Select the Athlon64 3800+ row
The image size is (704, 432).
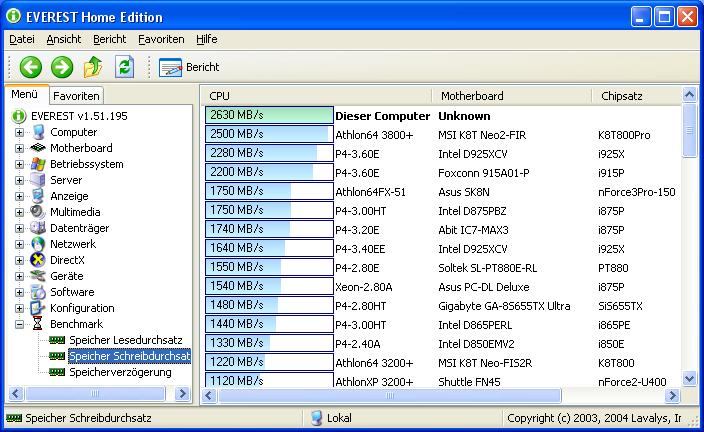(x=442, y=135)
